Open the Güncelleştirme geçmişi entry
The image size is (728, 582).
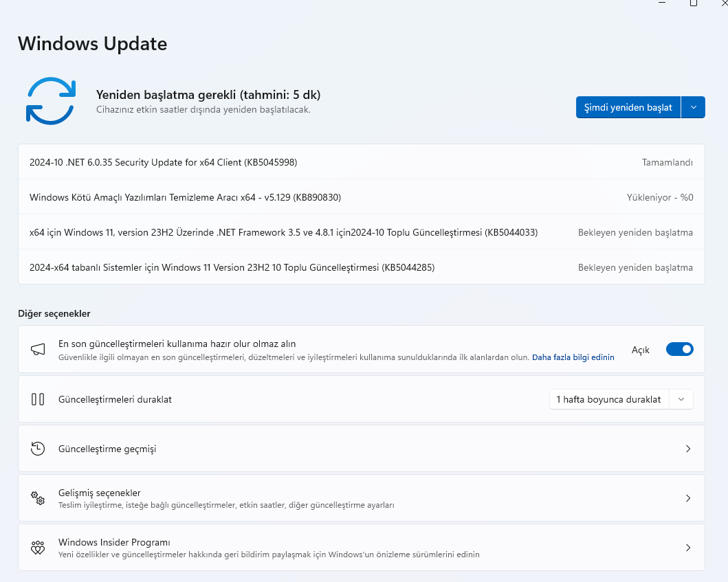(x=108, y=449)
